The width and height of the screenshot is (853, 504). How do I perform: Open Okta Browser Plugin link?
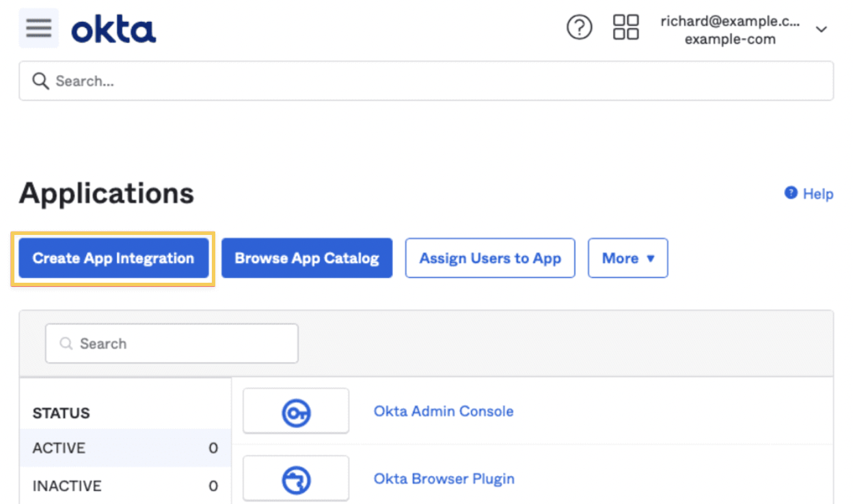pyautogui.click(x=444, y=479)
